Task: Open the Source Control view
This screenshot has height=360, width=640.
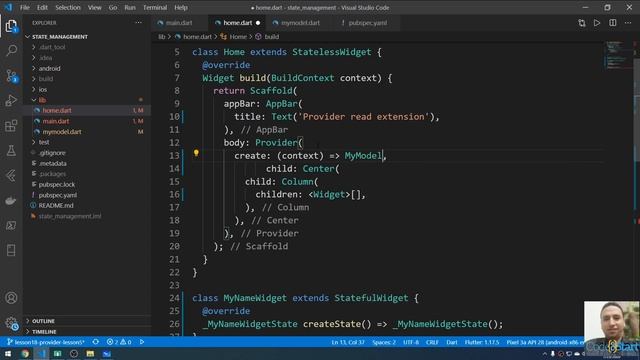Action: (x=11, y=76)
